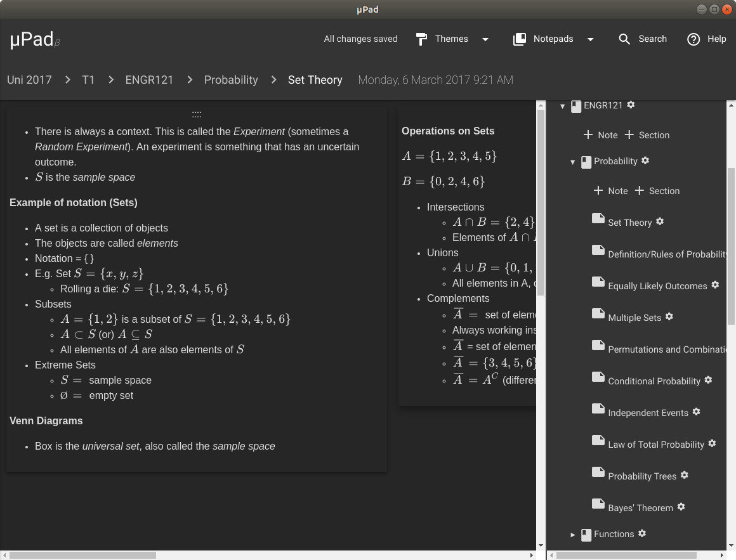This screenshot has height=560, width=736.
Task: Open the Equally Likely Outcomes note
Action: [657, 286]
